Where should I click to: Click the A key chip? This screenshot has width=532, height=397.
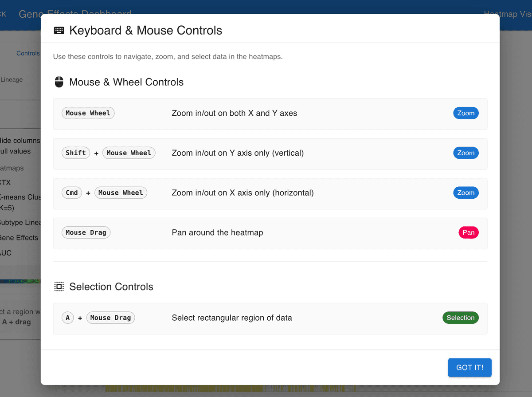pos(67,318)
